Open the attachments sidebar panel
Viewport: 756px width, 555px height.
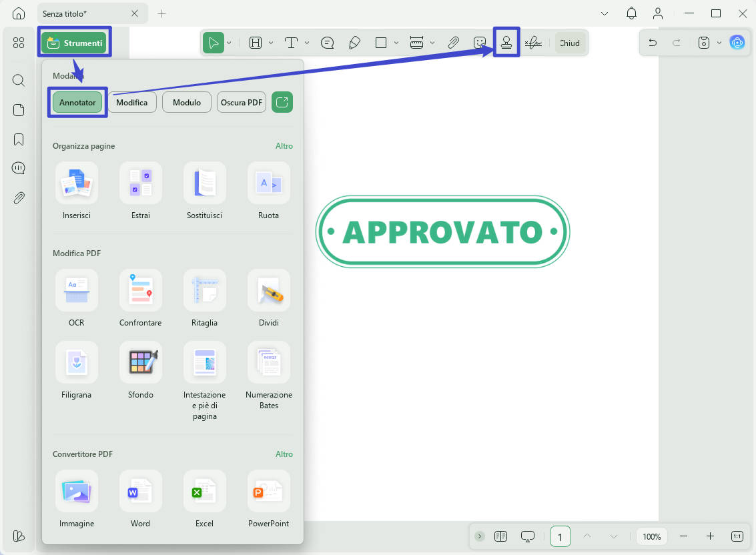point(19,197)
